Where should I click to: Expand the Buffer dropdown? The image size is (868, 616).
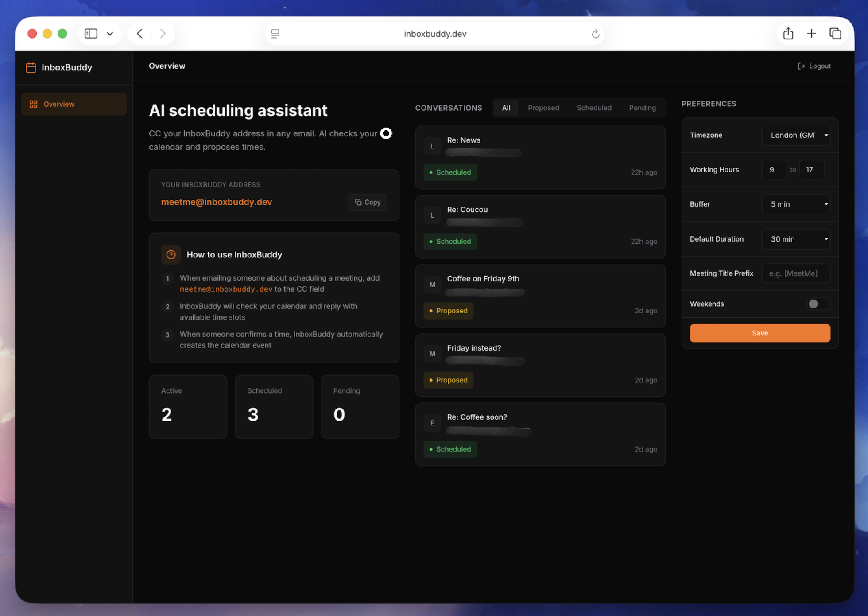(x=796, y=204)
